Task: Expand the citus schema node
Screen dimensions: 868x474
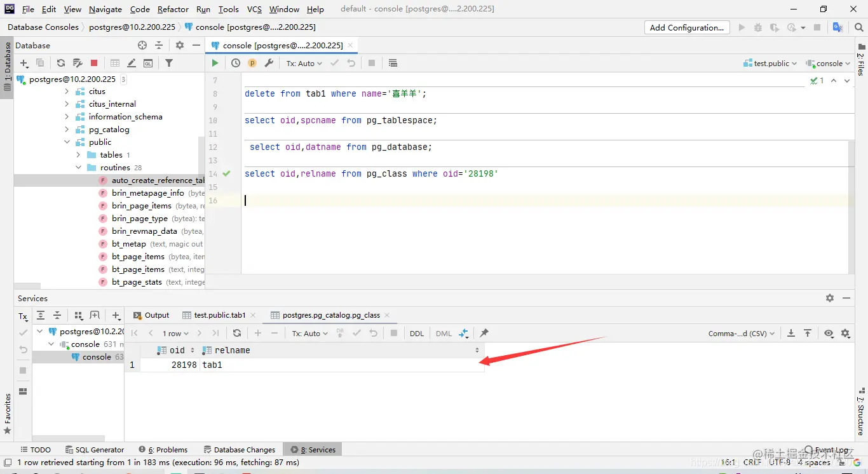Action: [67, 91]
